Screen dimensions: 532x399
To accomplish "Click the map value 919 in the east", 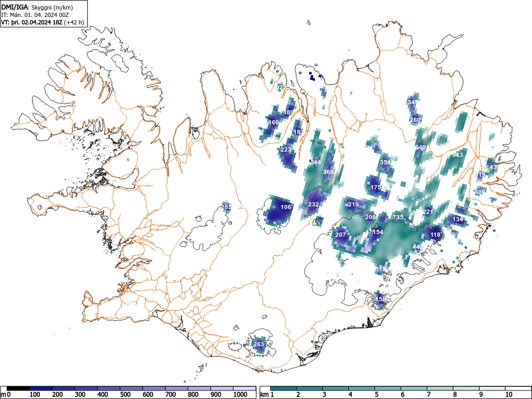I will (480, 174).
